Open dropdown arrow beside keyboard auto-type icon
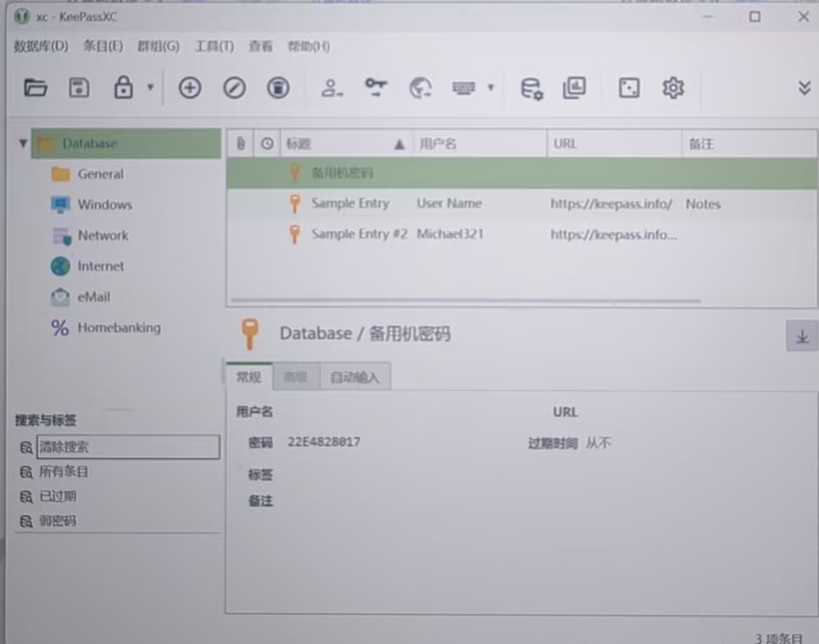 click(x=491, y=87)
